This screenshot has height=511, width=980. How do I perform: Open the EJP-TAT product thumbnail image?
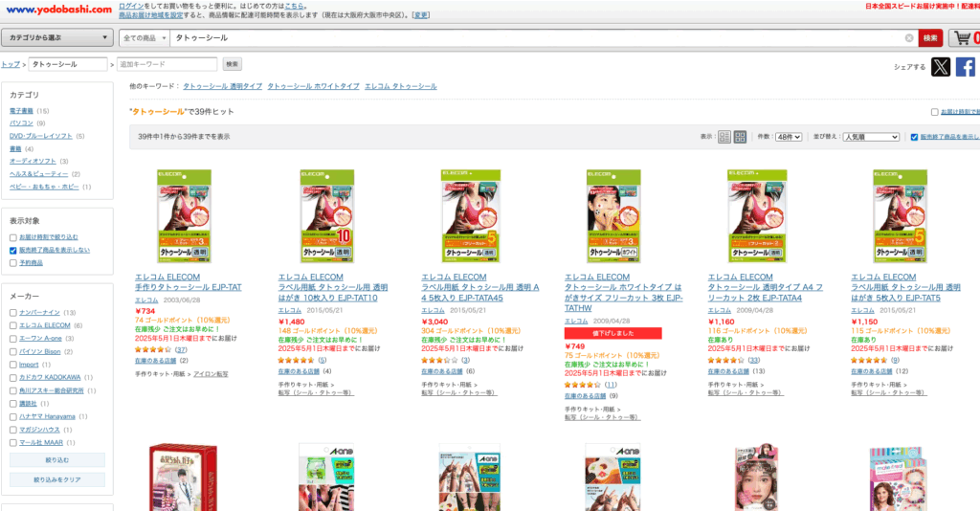point(184,216)
